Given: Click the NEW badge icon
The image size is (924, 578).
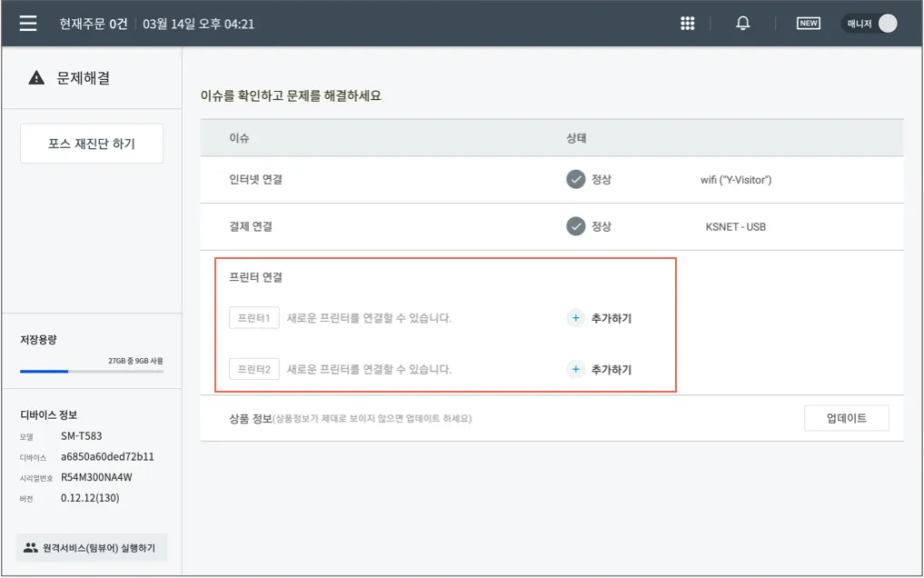Looking at the screenshot, I should pos(808,24).
